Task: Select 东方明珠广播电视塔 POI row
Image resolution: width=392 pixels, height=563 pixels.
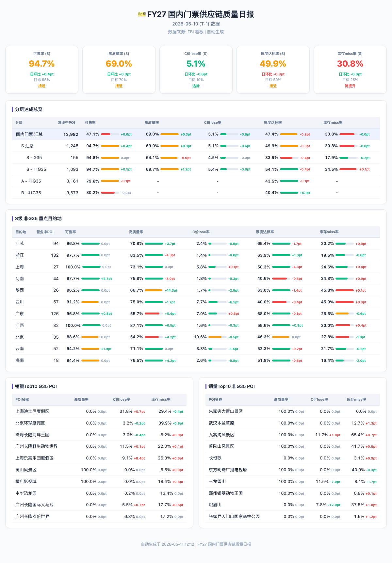Action: pyautogui.click(x=293, y=470)
